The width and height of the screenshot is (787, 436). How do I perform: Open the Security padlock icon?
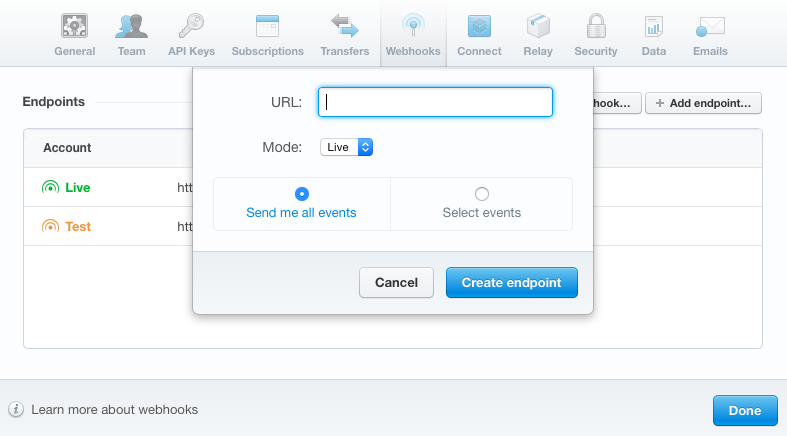596,26
